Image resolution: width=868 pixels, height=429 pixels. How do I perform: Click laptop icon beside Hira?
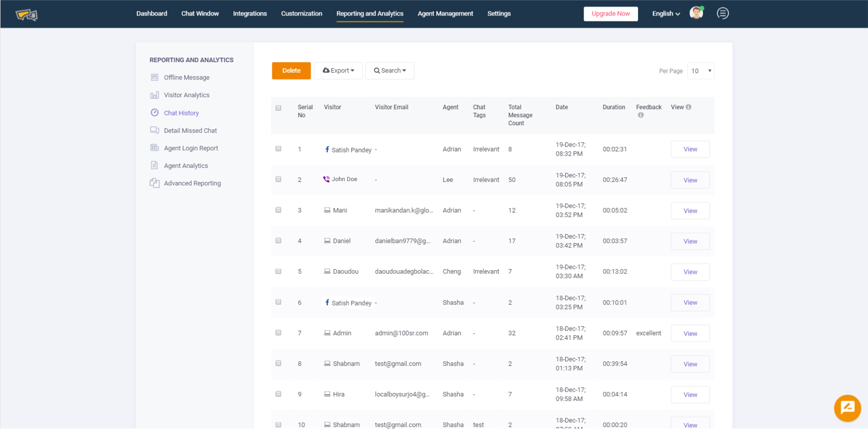coord(327,394)
